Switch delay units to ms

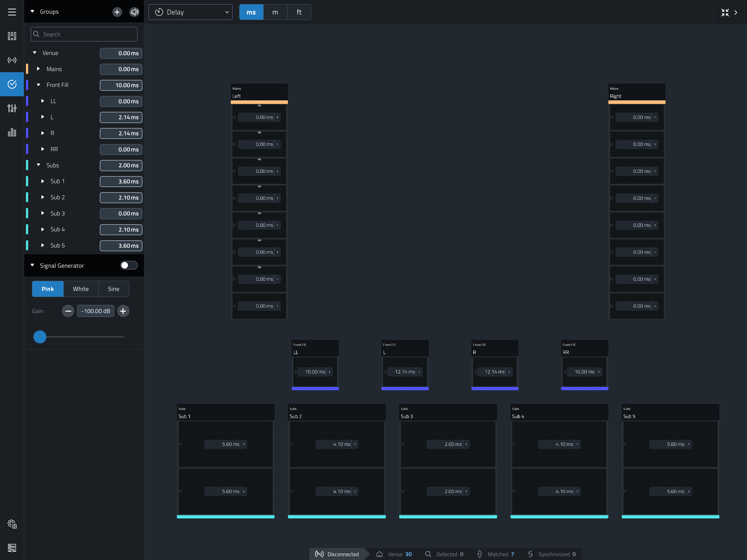[x=251, y=12]
